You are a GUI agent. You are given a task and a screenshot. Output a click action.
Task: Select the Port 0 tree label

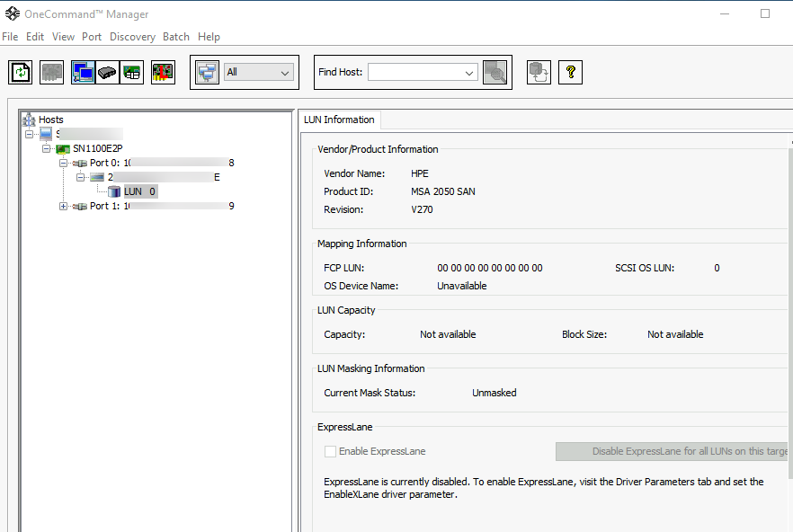(x=162, y=163)
